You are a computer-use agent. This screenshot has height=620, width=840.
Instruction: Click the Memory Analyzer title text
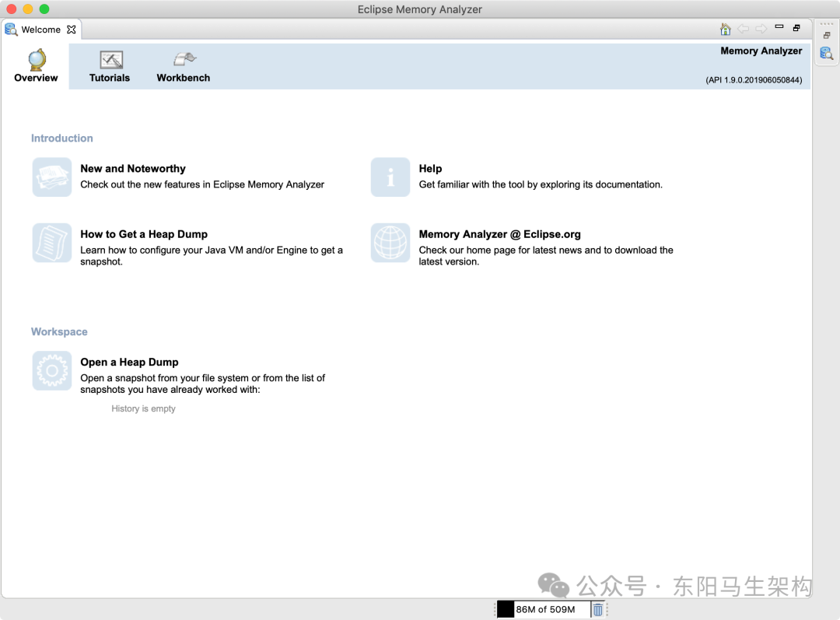click(761, 51)
